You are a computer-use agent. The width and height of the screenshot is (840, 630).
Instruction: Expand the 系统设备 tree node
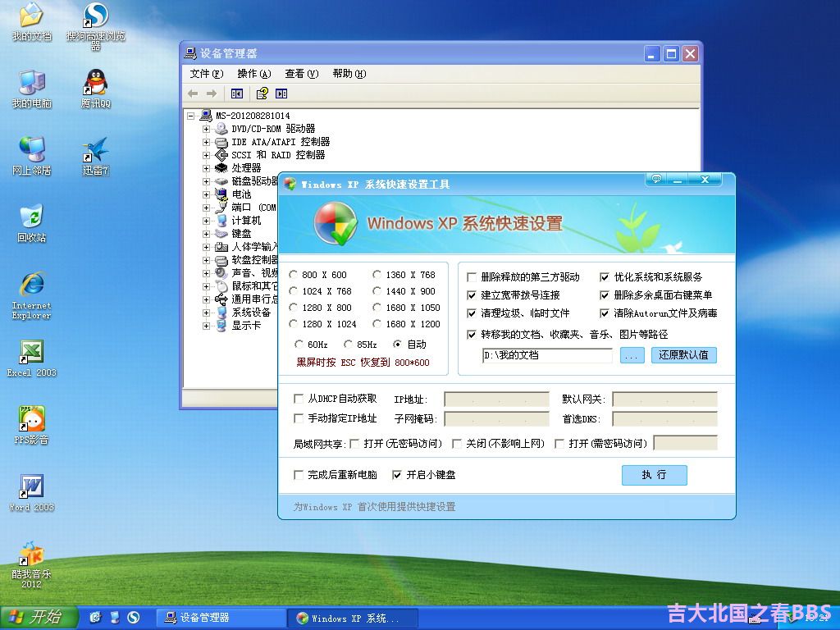206,313
